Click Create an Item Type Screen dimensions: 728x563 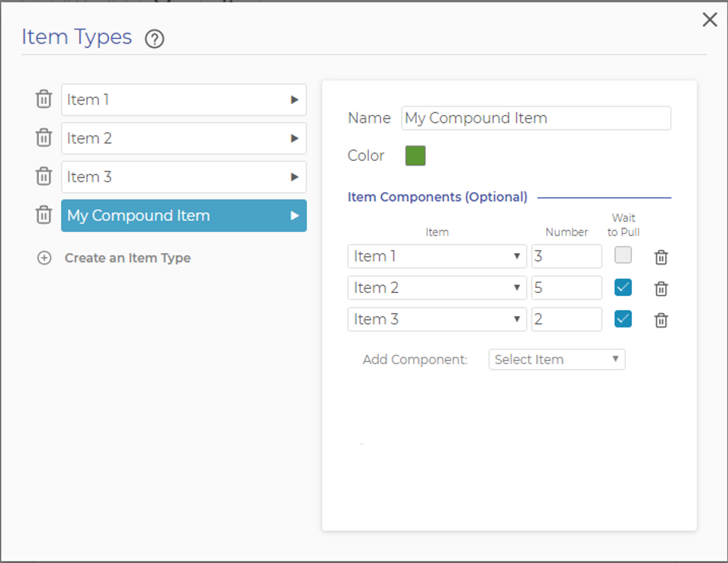click(127, 258)
